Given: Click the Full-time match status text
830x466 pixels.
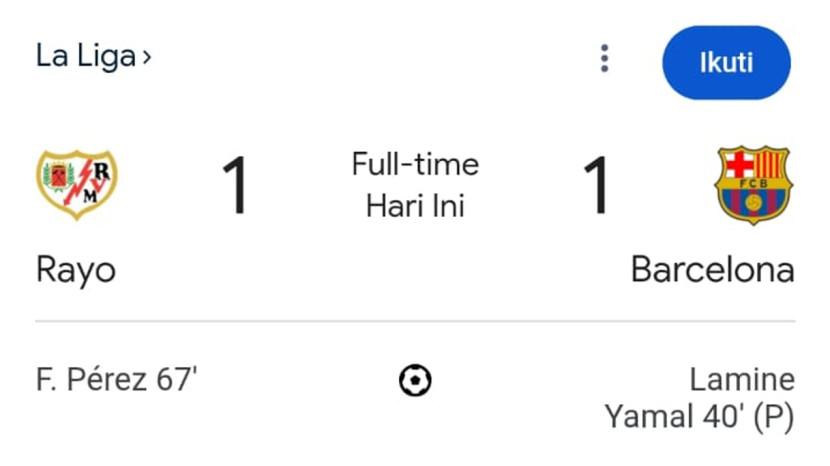Looking at the screenshot, I should pos(415,164).
